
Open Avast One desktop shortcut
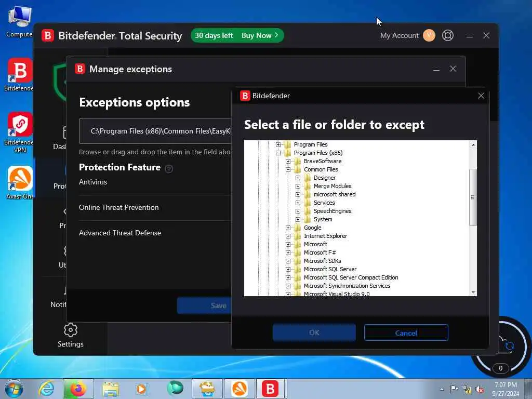[20, 183]
